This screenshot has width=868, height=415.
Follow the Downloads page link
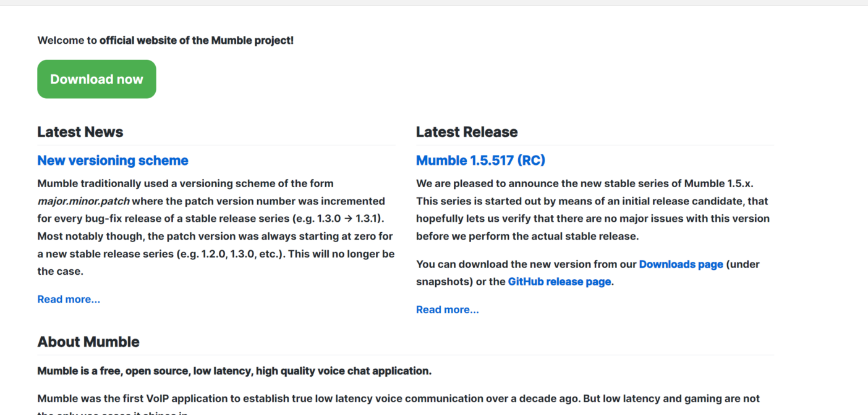(681, 264)
